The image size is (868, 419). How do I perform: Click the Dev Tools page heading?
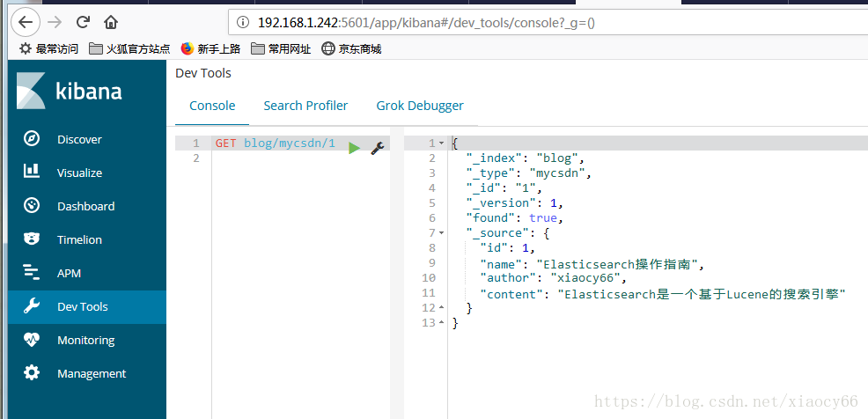coord(203,73)
